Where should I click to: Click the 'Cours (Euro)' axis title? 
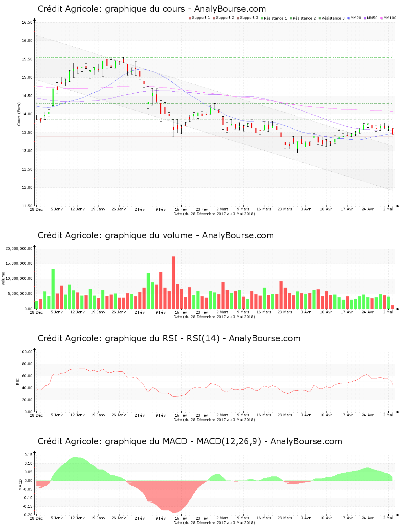(19, 114)
